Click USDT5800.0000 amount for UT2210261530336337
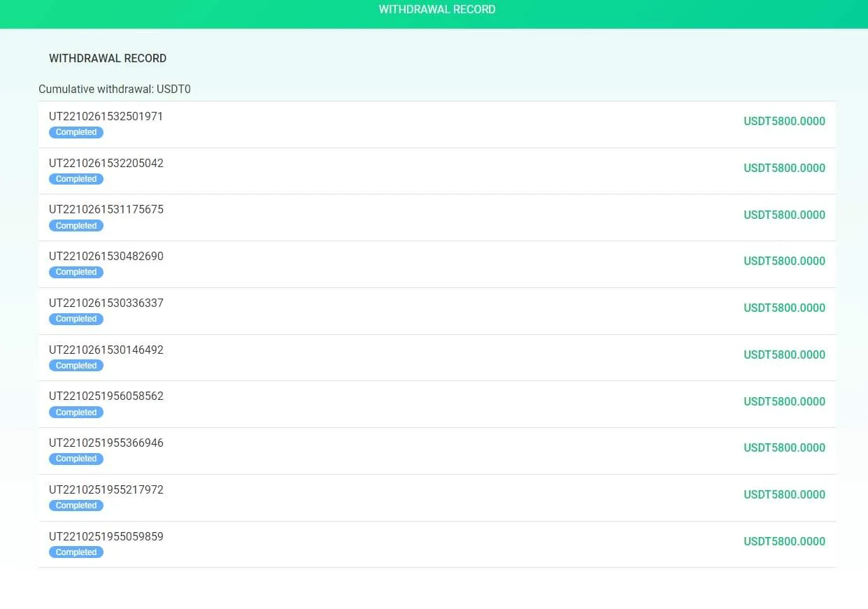 pos(784,308)
